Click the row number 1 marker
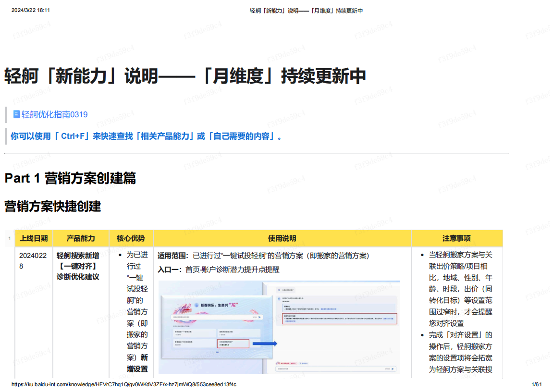The width and height of the screenshot is (553, 392). (10, 239)
